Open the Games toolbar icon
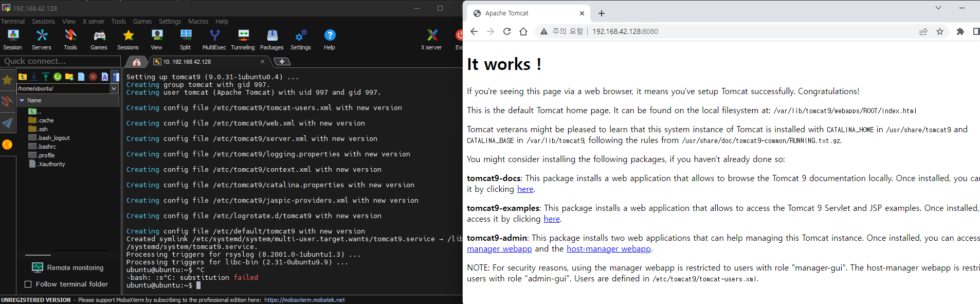This screenshot has width=980, height=304. (x=99, y=40)
